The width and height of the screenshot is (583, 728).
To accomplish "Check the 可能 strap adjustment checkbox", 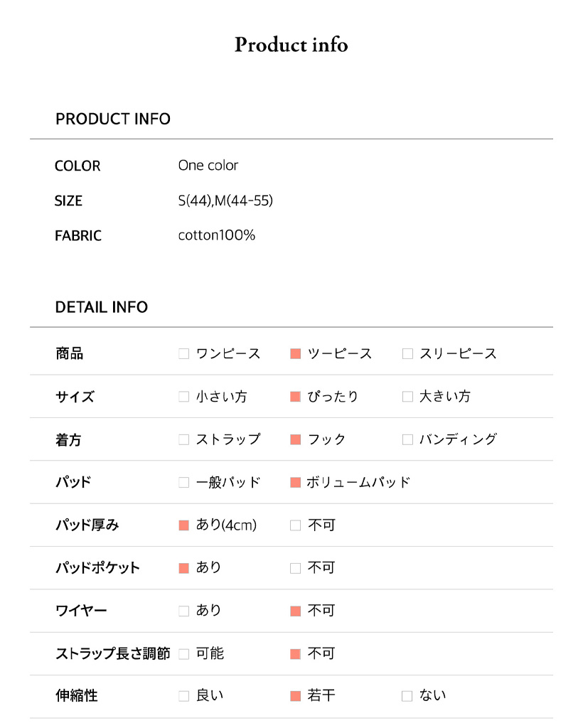I will click(x=184, y=653).
